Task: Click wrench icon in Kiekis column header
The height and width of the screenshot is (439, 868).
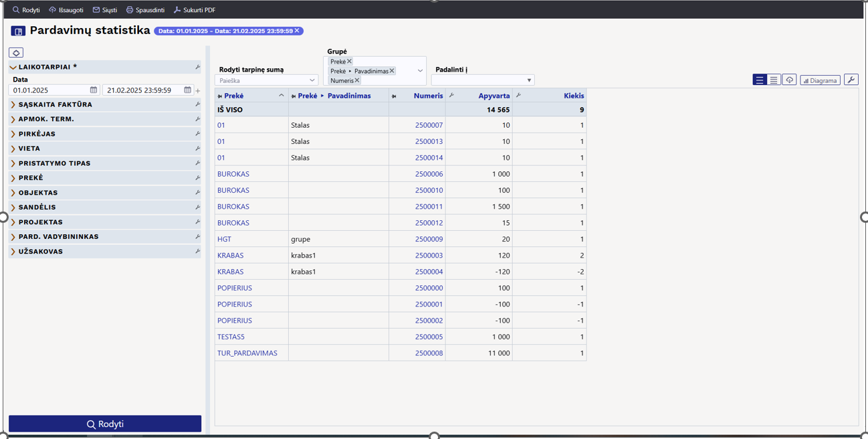Action: click(x=518, y=96)
